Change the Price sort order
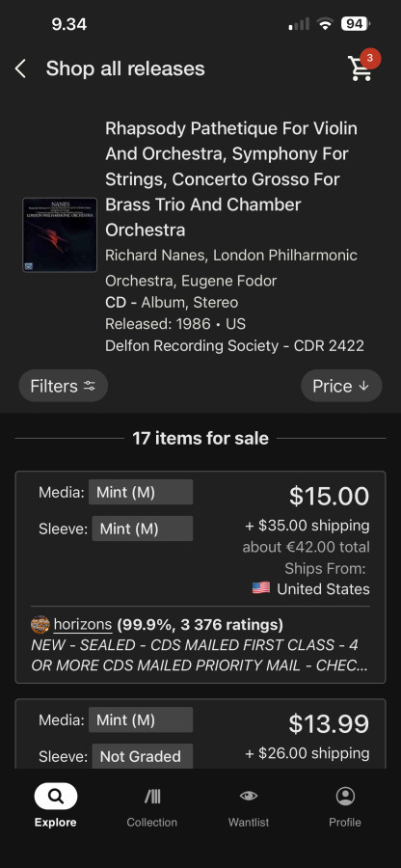The image size is (401, 868). coord(341,386)
